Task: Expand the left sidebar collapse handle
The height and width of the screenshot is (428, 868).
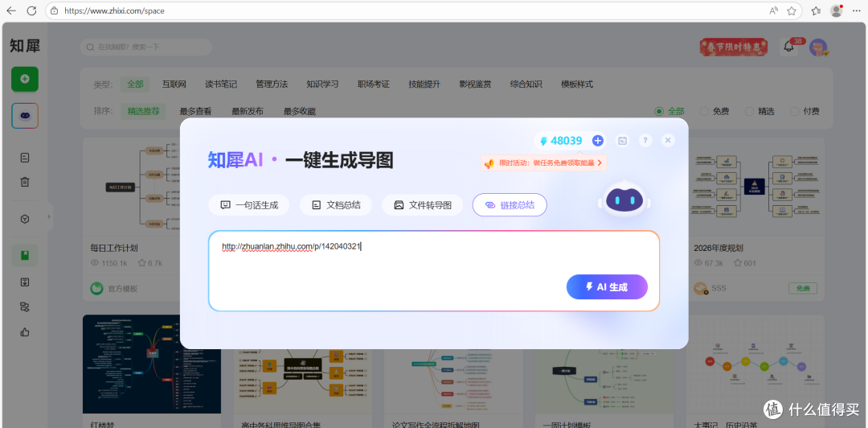Action: 49,216
